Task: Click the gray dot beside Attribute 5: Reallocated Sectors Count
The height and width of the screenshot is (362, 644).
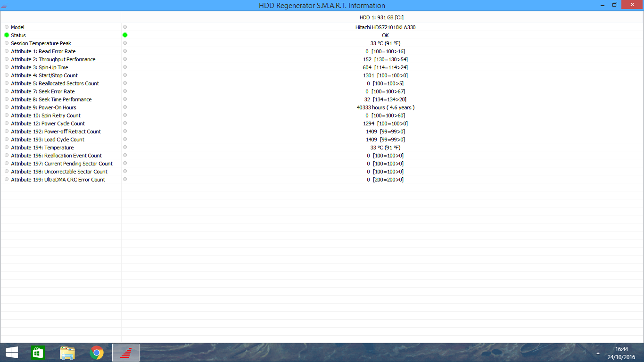Action: coord(7,83)
